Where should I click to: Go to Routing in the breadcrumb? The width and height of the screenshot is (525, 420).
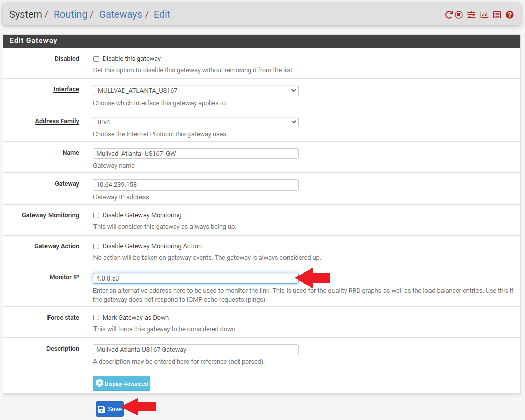click(x=70, y=14)
